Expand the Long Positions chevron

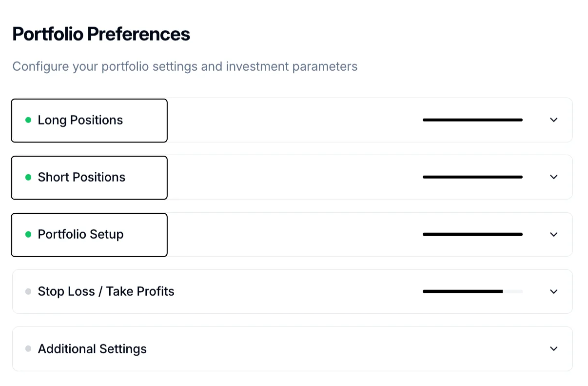tap(553, 120)
